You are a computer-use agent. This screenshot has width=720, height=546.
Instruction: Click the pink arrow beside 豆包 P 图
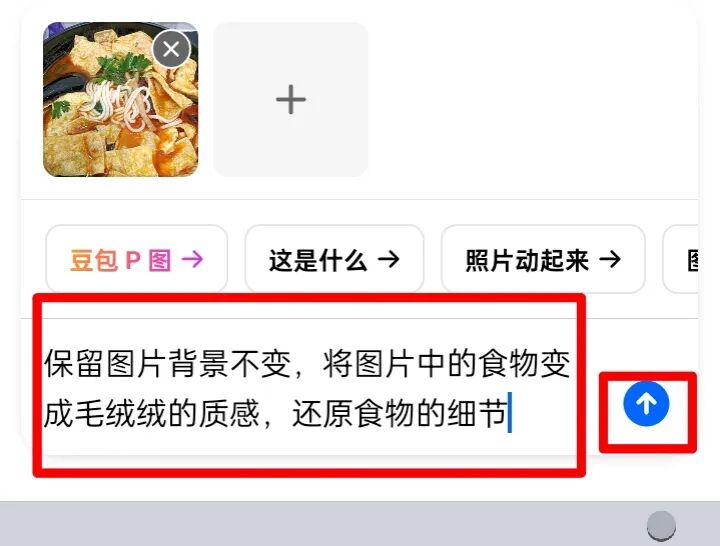(192, 259)
